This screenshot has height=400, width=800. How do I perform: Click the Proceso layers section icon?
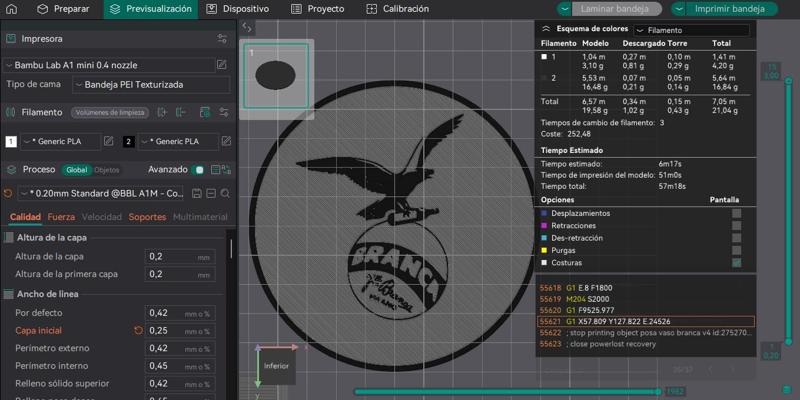tap(11, 170)
